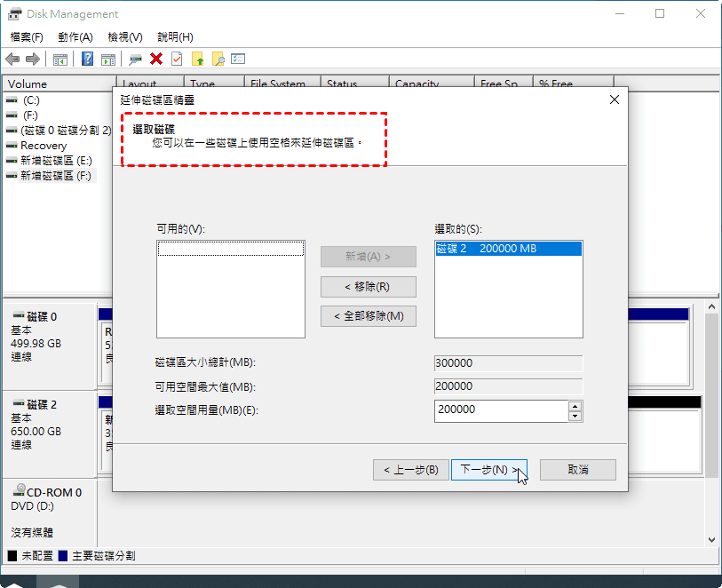Click the red X delete icon
The image size is (722, 588).
[156, 60]
